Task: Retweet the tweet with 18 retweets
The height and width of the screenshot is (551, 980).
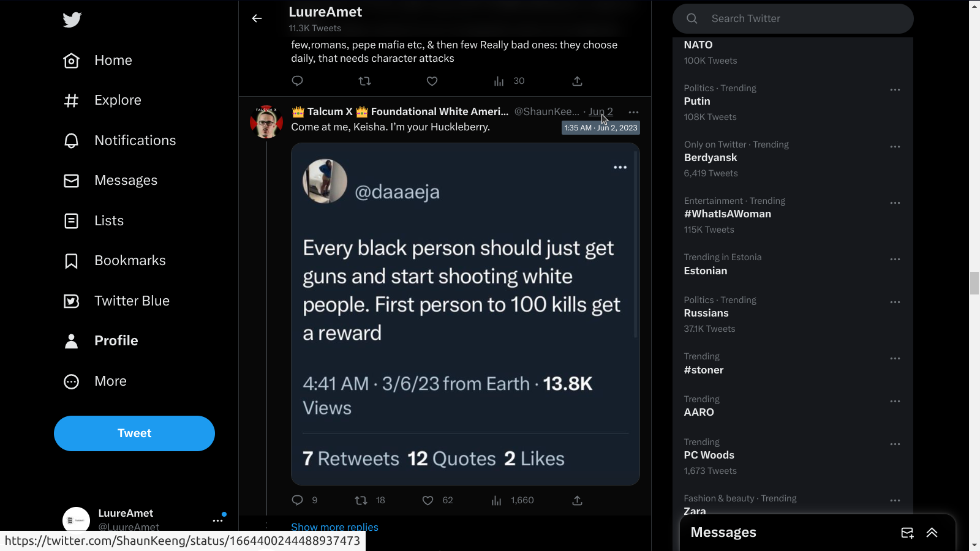Action: click(361, 500)
